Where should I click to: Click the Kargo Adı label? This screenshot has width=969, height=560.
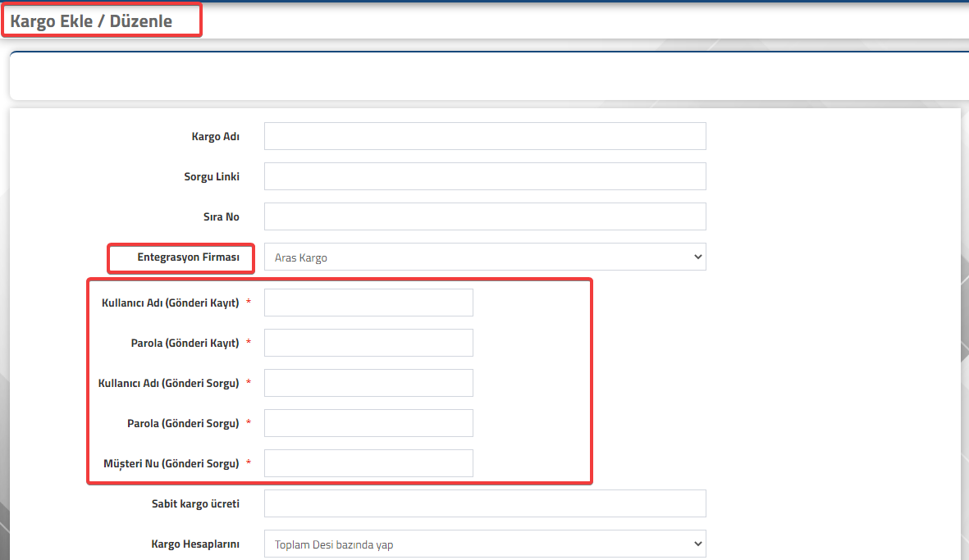click(215, 136)
